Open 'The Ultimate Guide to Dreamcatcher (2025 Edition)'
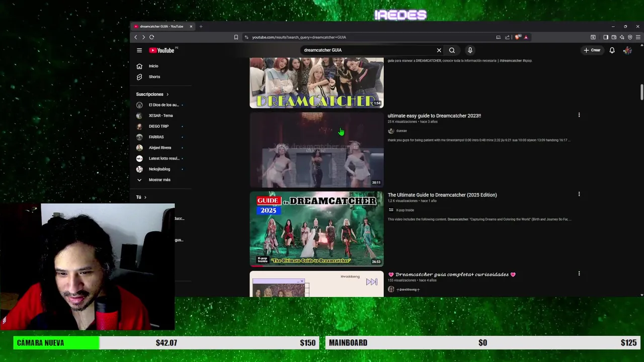 click(442, 195)
